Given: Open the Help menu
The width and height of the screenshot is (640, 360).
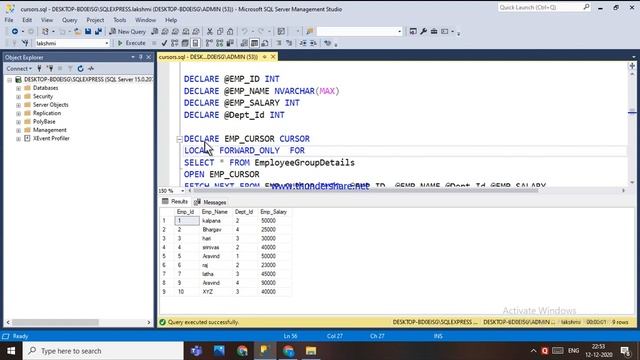Looking at the screenshot, I should pyautogui.click(x=171, y=20).
